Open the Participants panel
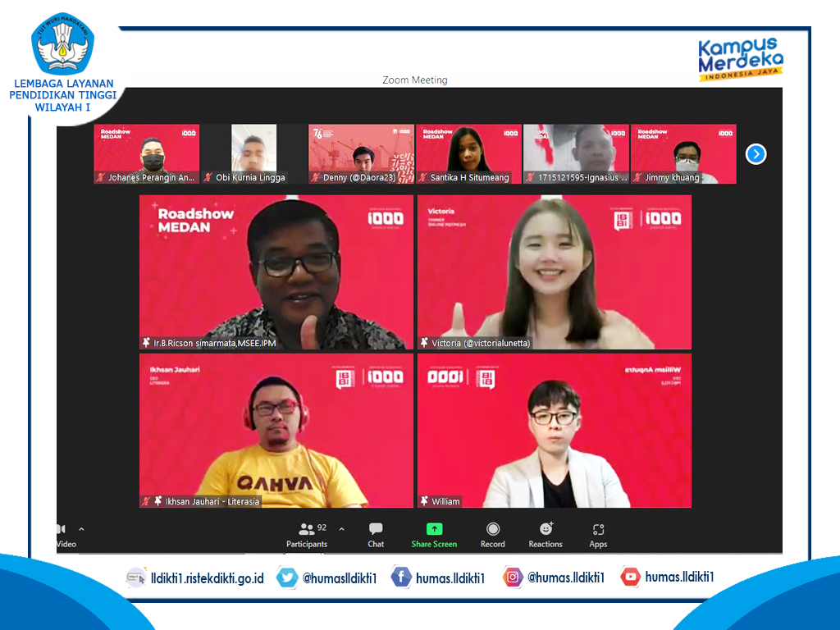The width and height of the screenshot is (840, 630). point(307,535)
